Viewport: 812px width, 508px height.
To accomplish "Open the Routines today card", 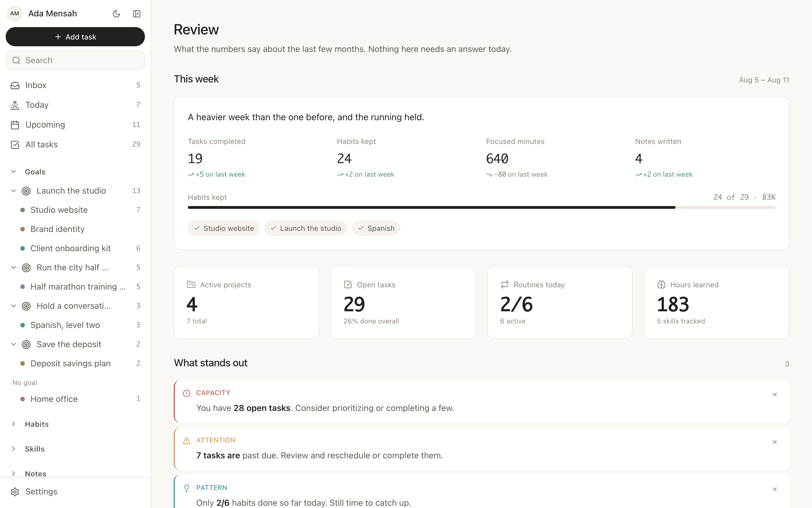I will [560, 302].
